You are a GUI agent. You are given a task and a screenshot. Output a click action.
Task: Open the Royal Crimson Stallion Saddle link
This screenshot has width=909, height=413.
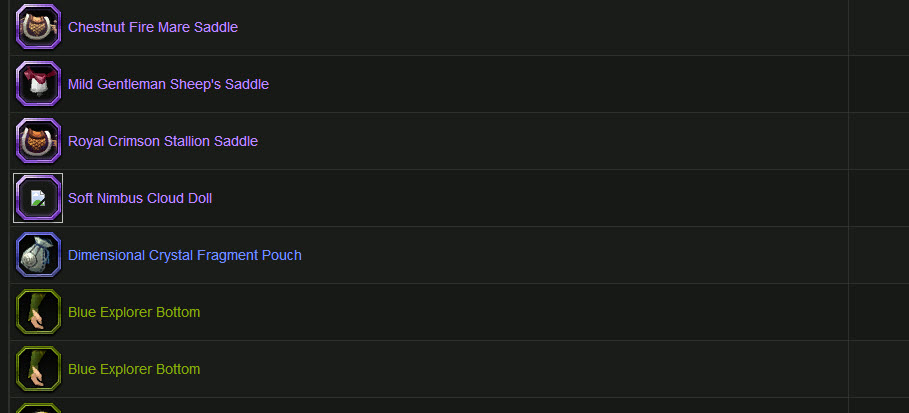coord(163,141)
